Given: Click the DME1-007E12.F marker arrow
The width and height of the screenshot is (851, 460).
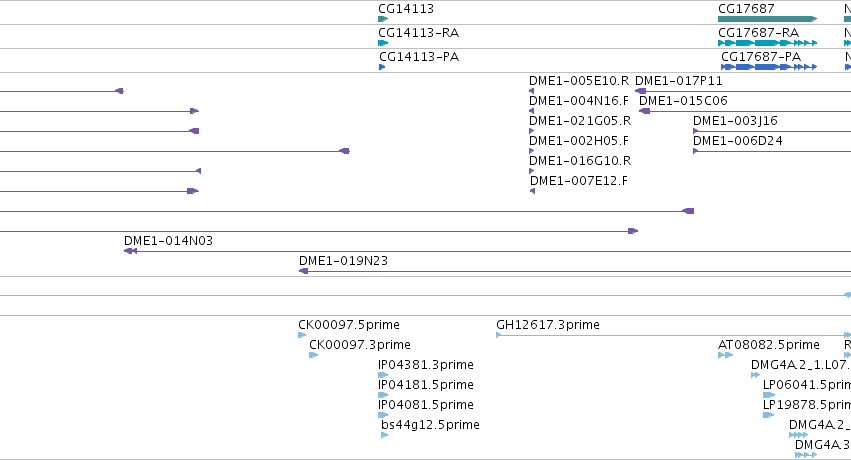Looking at the screenshot, I should [x=532, y=191].
